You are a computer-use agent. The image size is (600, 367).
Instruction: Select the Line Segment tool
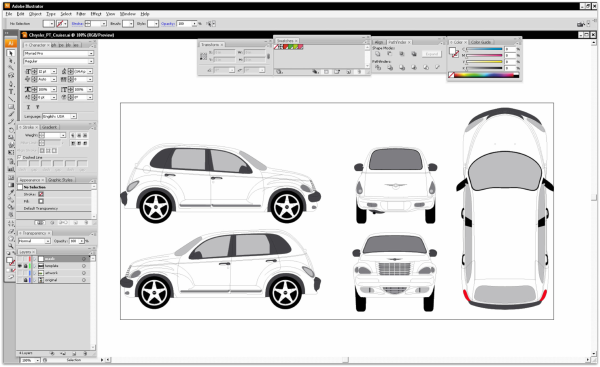click(11, 99)
